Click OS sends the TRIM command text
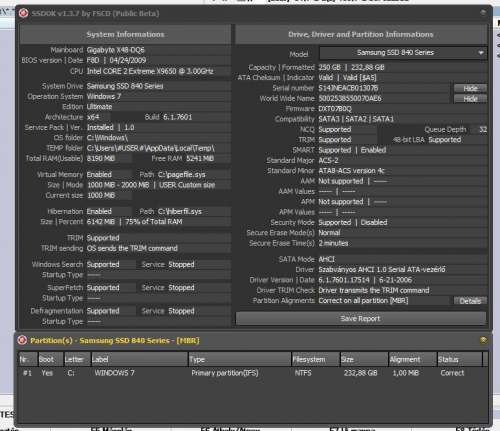 pyautogui.click(x=132, y=248)
